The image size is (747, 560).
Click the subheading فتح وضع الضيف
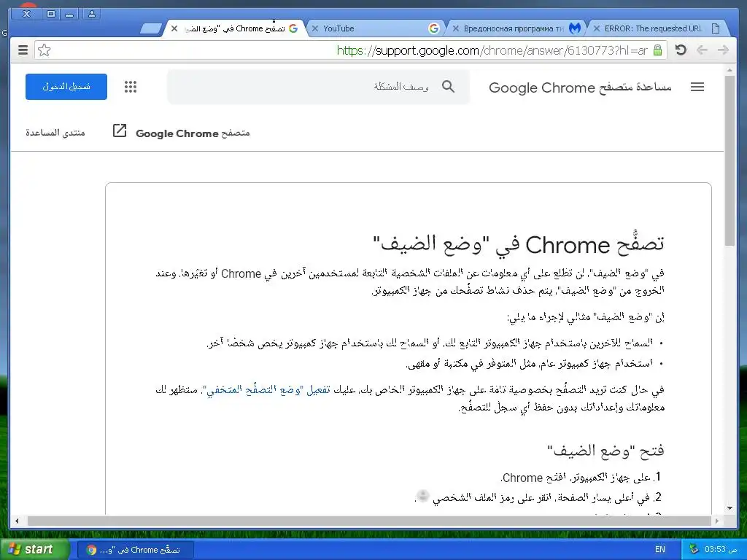(x=605, y=450)
